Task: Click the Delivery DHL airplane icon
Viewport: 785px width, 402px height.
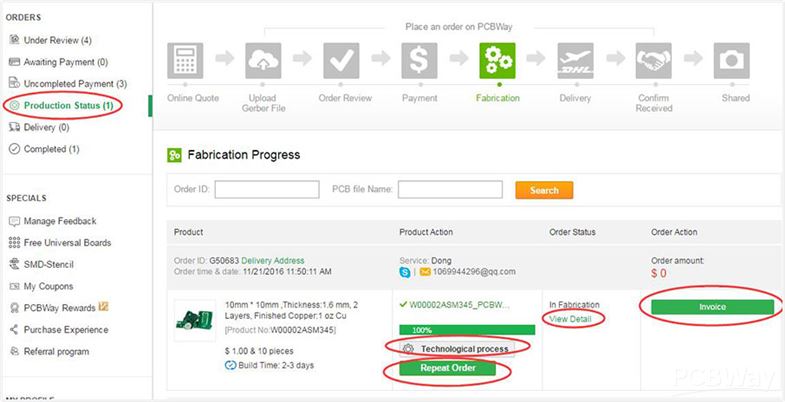Action: coord(575,61)
